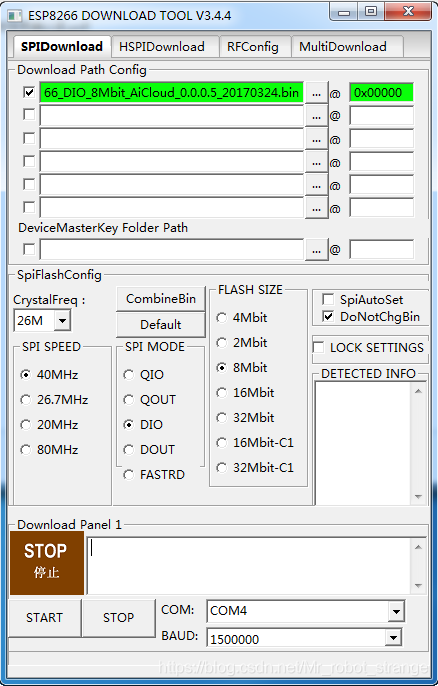Open the CrystalFreq 26M dropdown
Viewport: 438px width, 686px height.
click(x=63, y=321)
